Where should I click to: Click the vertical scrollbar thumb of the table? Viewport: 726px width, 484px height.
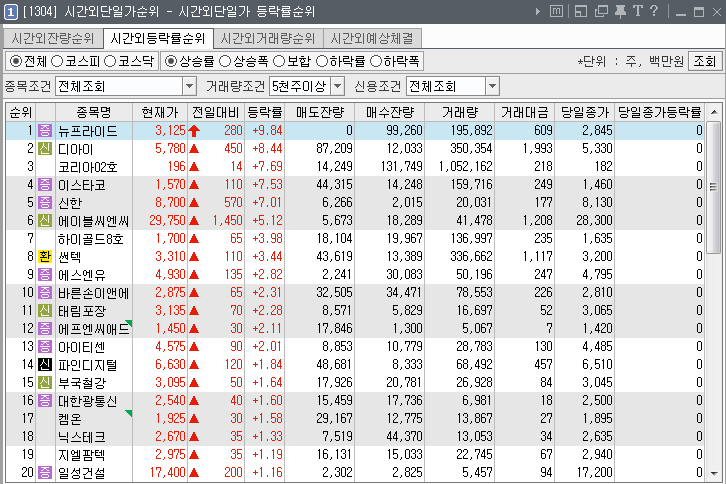pos(714,187)
